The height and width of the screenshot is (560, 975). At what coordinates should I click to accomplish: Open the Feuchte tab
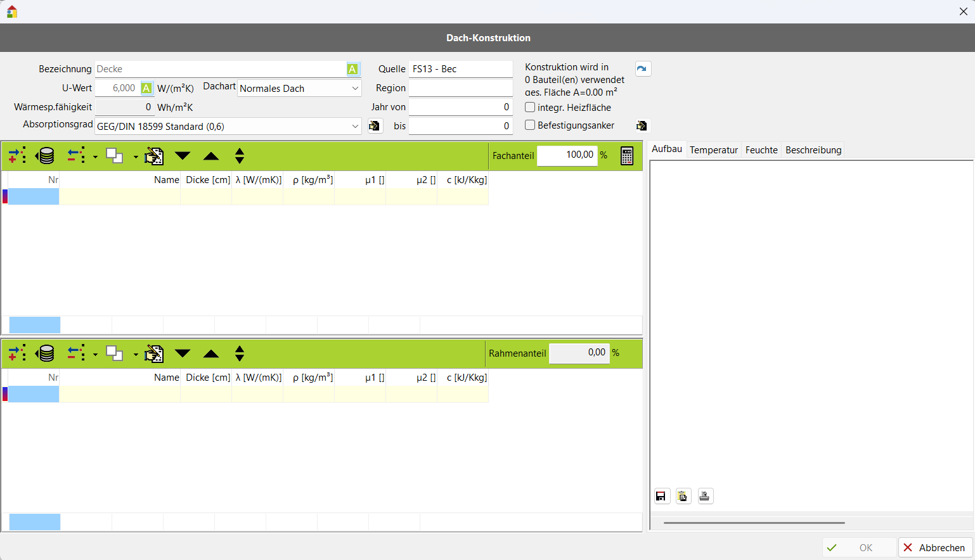[761, 150]
